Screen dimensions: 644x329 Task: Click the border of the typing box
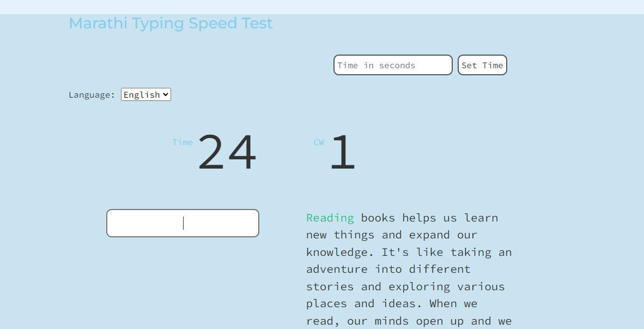pyautogui.click(x=183, y=211)
